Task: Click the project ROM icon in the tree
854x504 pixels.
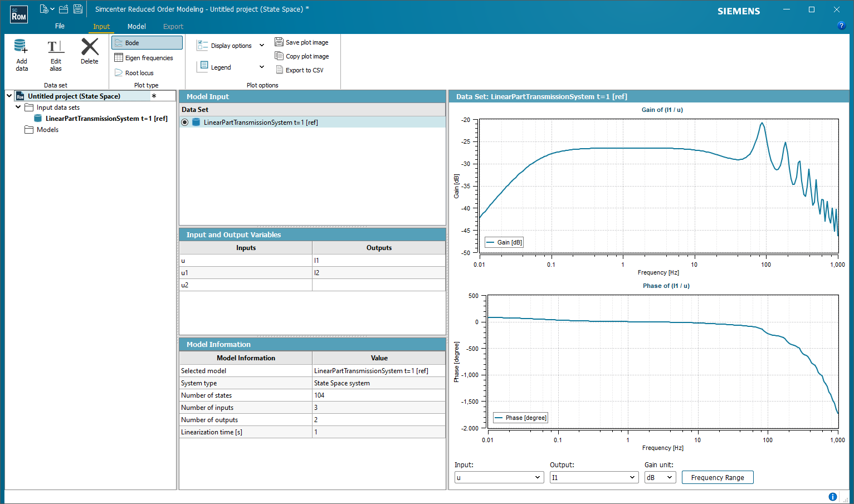Action: click(x=20, y=96)
